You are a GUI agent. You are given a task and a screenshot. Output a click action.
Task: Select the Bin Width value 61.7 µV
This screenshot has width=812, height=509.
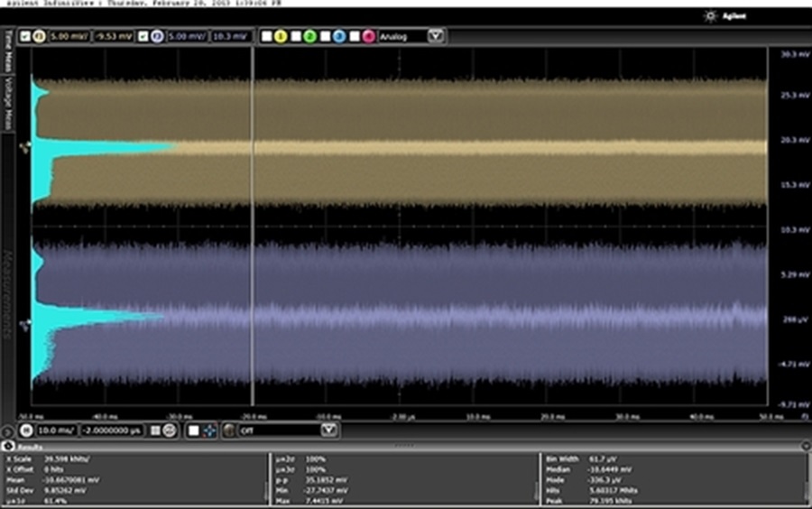coord(603,459)
